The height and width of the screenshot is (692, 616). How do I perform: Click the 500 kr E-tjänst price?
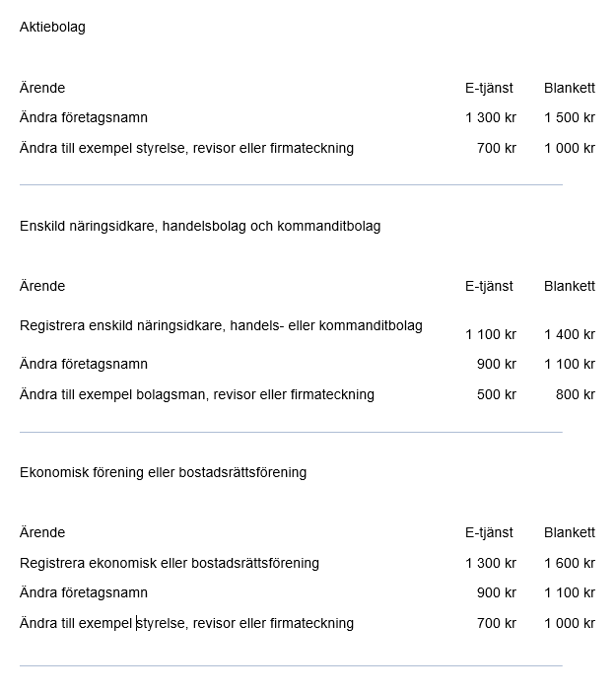[496, 394]
